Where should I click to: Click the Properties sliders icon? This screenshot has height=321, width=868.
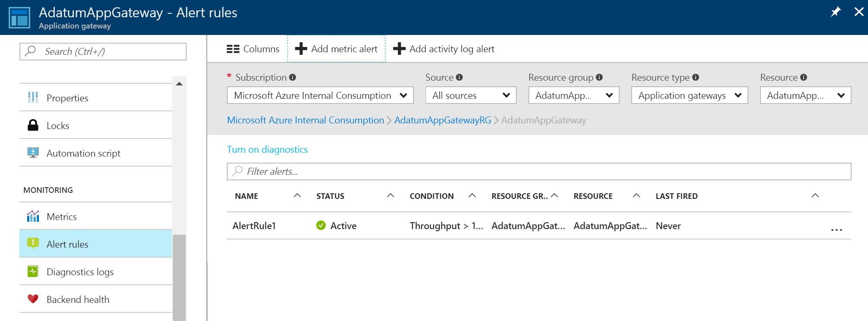[x=33, y=98]
